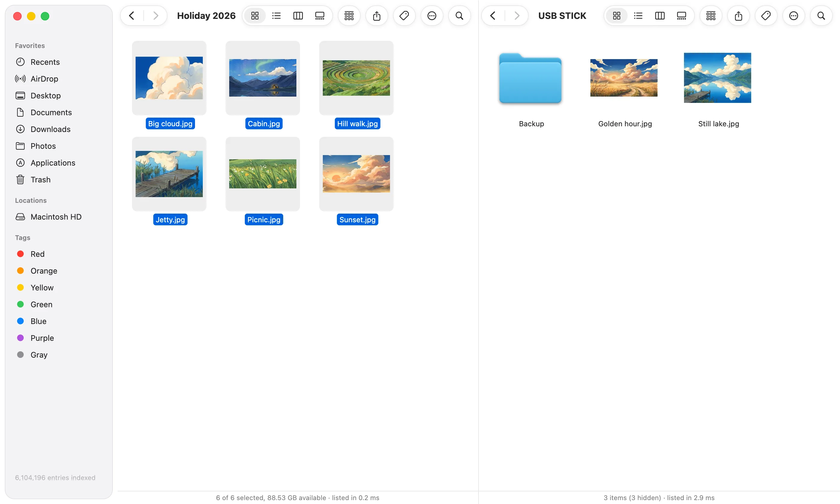Viewport: 840px width, 504px height.
Task: Open Photos folder in sidebar
Action: coord(58,146)
